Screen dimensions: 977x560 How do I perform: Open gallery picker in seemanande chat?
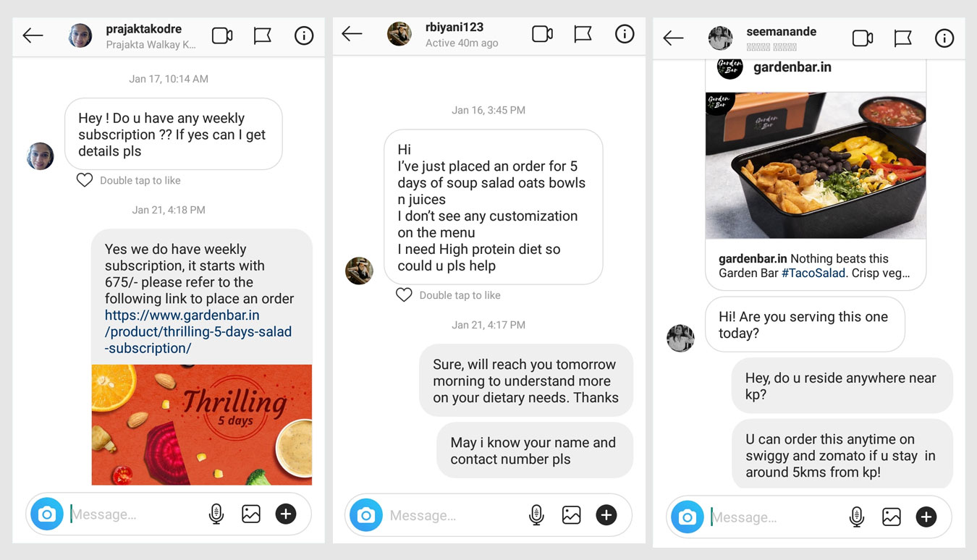(892, 517)
